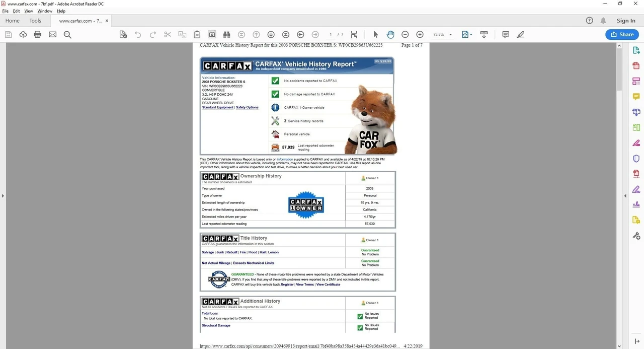Open the read mode keyboard icon

[x=484, y=35]
